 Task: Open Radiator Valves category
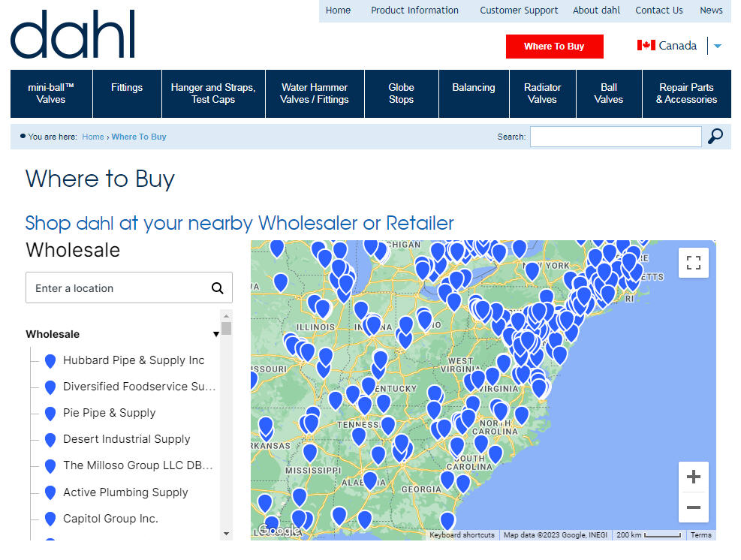tap(543, 94)
